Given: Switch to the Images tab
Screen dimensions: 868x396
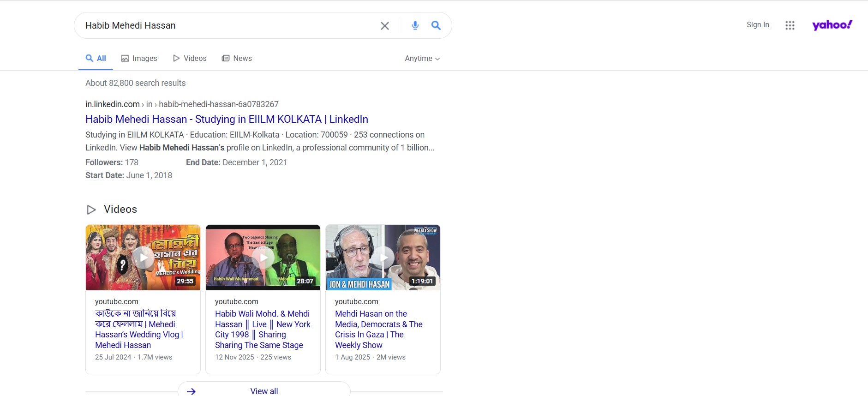Looking at the screenshot, I should coord(139,59).
